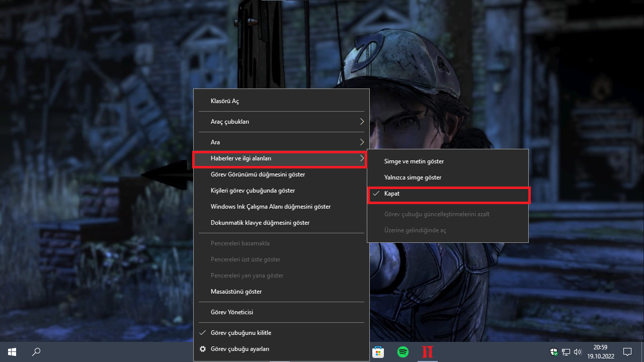Toggle Kişileri görev çubuğunda göster
644x362 pixels.
tap(281, 191)
